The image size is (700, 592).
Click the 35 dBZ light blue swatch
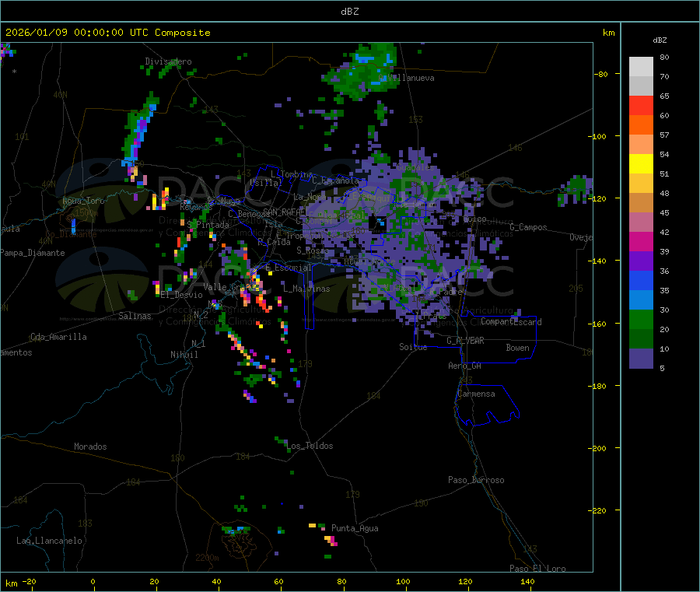click(641, 300)
